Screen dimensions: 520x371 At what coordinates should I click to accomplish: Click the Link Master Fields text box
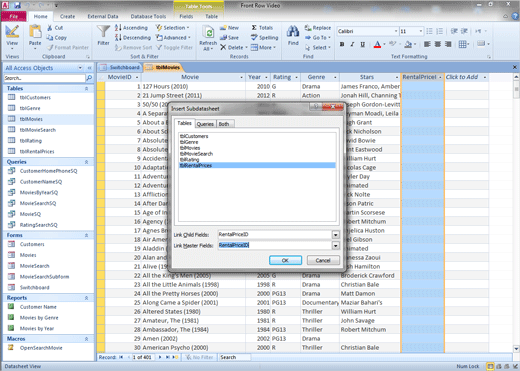(x=275, y=245)
